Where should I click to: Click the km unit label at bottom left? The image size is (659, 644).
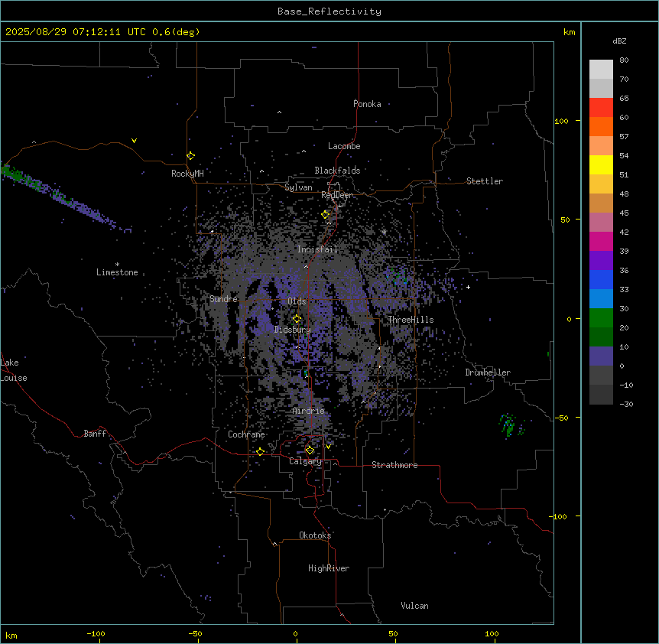(11, 635)
